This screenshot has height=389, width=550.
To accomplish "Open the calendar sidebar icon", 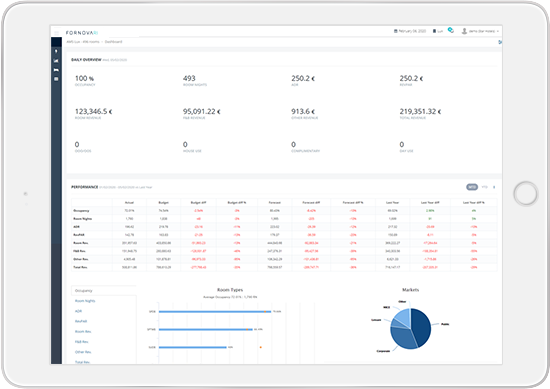I will [56, 79].
